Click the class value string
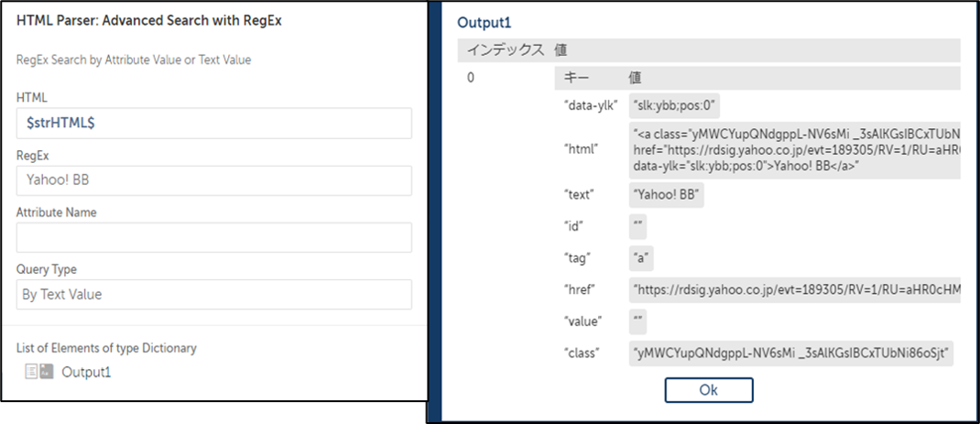The height and width of the screenshot is (424, 980). click(x=791, y=353)
